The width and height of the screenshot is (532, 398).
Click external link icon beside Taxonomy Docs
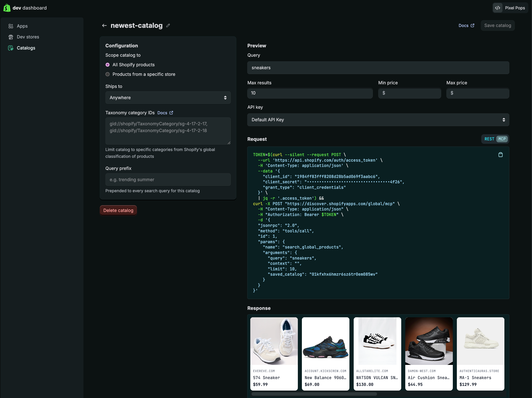pyautogui.click(x=171, y=113)
